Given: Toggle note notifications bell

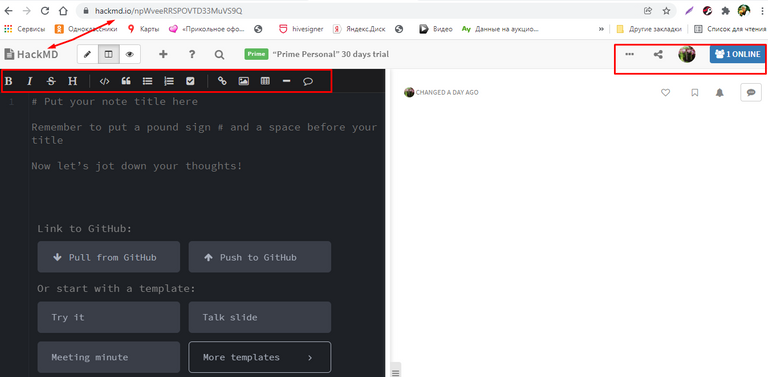Looking at the screenshot, I should pyautogui.click(x=720, y=92).
